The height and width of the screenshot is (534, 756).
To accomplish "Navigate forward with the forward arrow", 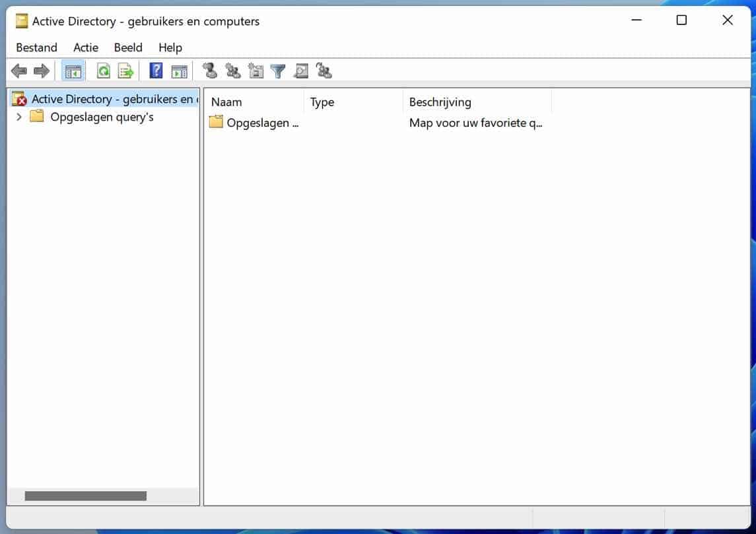I will [40, 71].
